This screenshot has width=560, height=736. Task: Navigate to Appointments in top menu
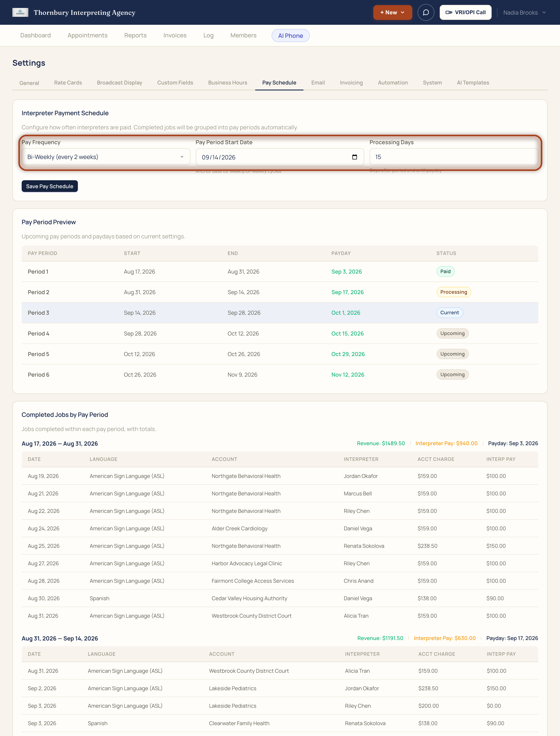[x=87, y=35]
